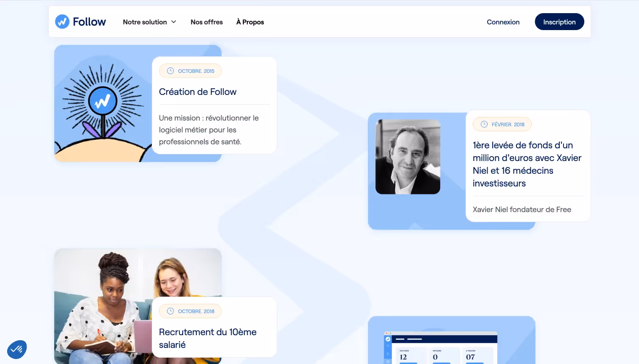Click the Connexion link

(x=503, y=22)
